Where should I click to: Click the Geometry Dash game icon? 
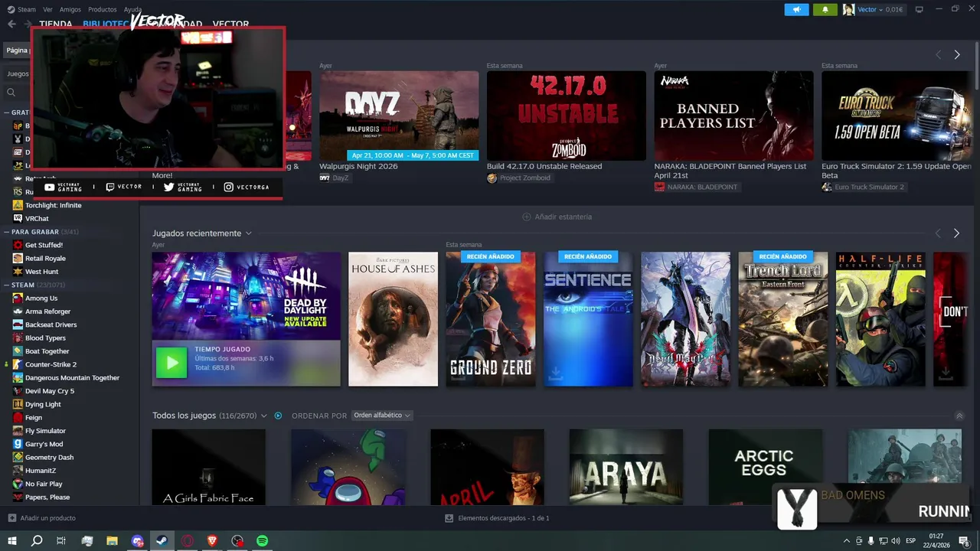tap(18, 457)
